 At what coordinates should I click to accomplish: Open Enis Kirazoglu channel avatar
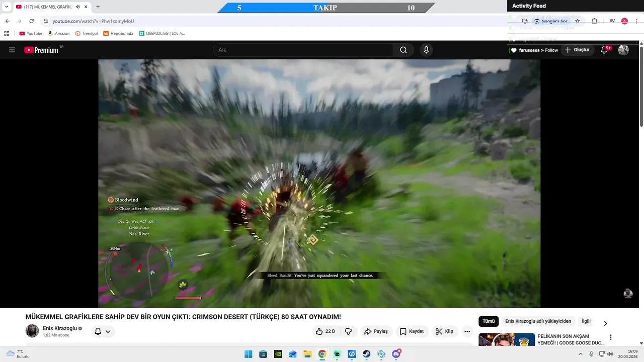[x=32, y=331]
